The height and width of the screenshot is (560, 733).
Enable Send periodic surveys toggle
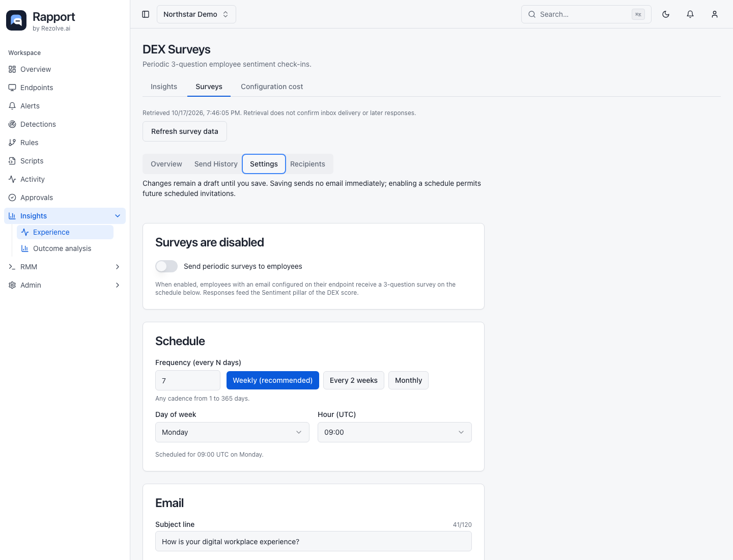[x=166, y=266]
